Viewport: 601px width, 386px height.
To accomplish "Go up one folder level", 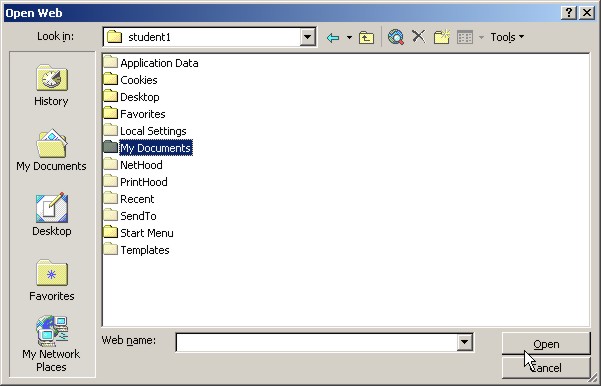I will point(366,38).
